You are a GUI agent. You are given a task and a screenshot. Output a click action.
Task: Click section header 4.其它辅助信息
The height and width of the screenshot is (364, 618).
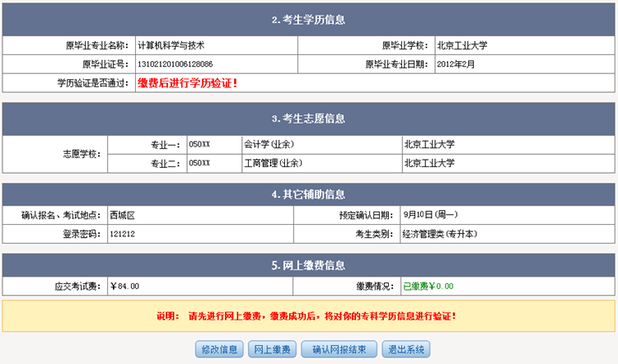308,194
